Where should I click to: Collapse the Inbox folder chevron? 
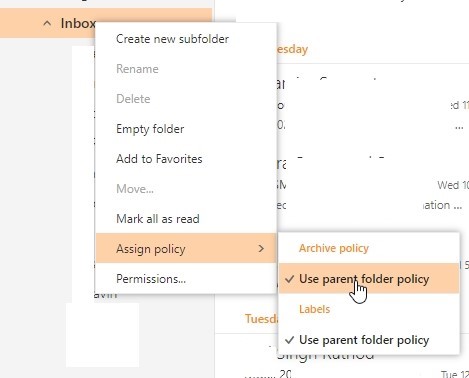point(47,23)
